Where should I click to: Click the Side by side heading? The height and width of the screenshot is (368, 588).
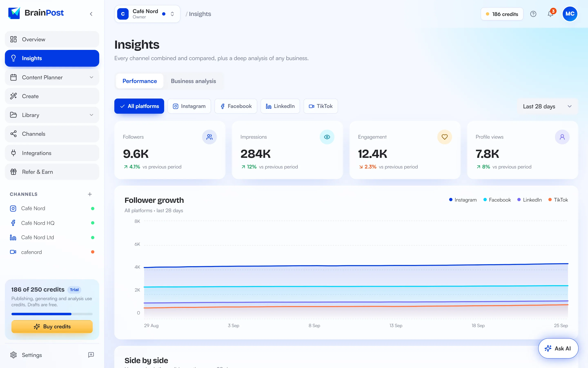tap(146, 360)
